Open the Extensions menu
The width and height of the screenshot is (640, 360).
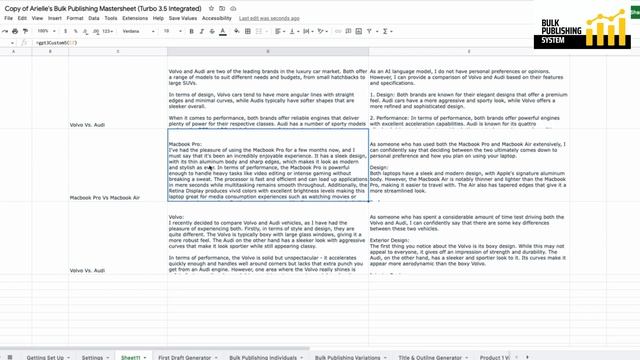tap(135, 18)
